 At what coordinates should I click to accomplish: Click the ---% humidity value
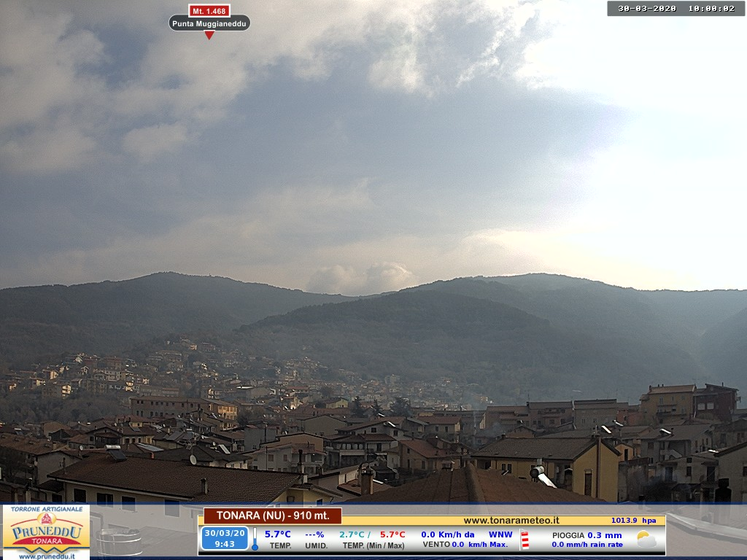point(314,534)
